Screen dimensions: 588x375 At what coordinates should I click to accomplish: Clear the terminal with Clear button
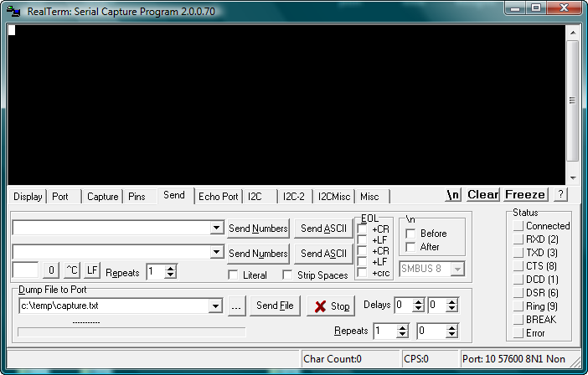coord(482,194)
